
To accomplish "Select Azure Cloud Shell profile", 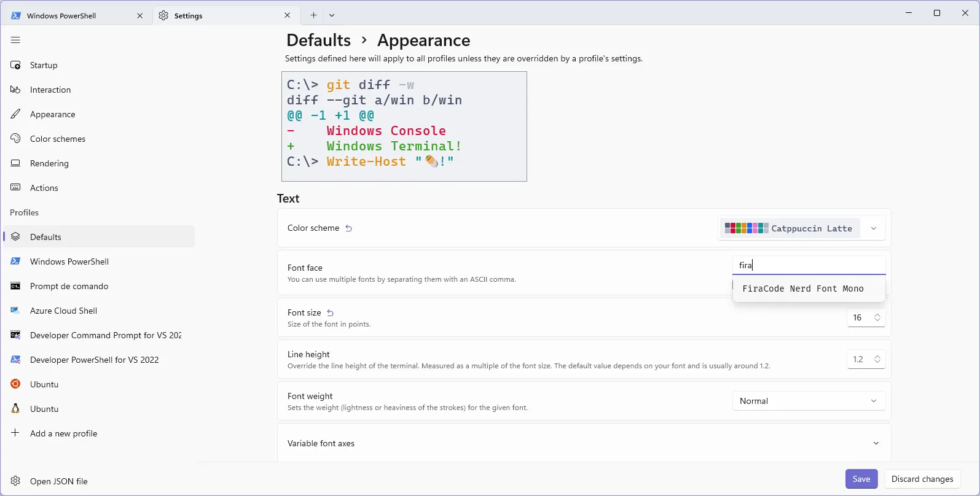I will [99, 311].
